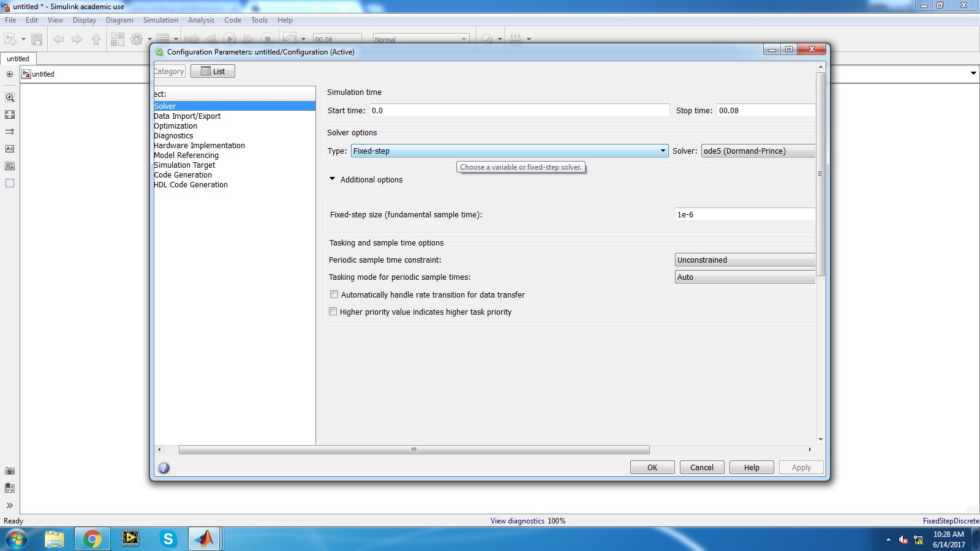Select the Annotation text tool icon
This screenshot has width=980, height=551.
tap(10, 149)
